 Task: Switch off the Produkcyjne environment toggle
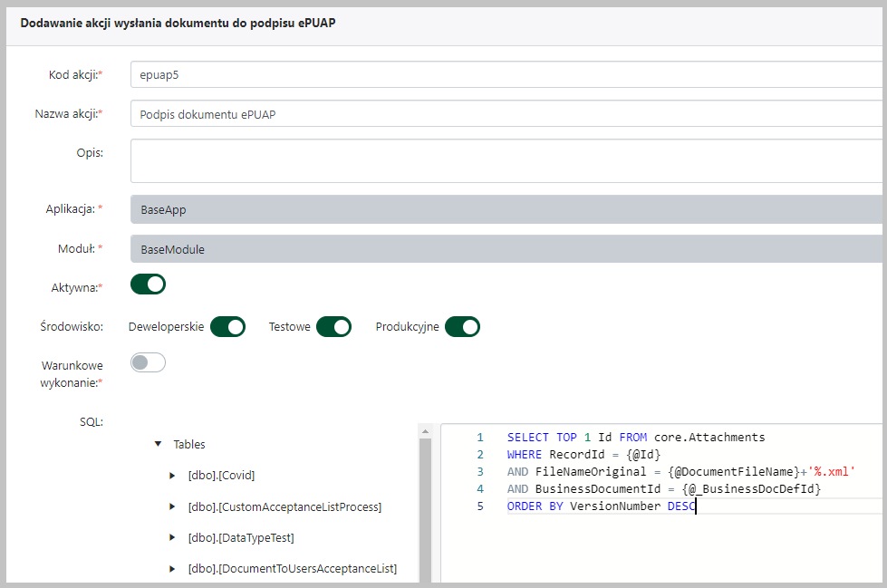click(x=461, y=326)
